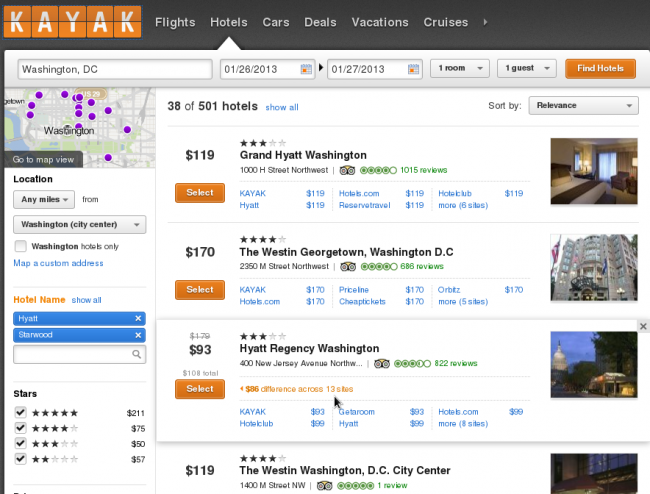Expand the 1 room dropdown

459,69
